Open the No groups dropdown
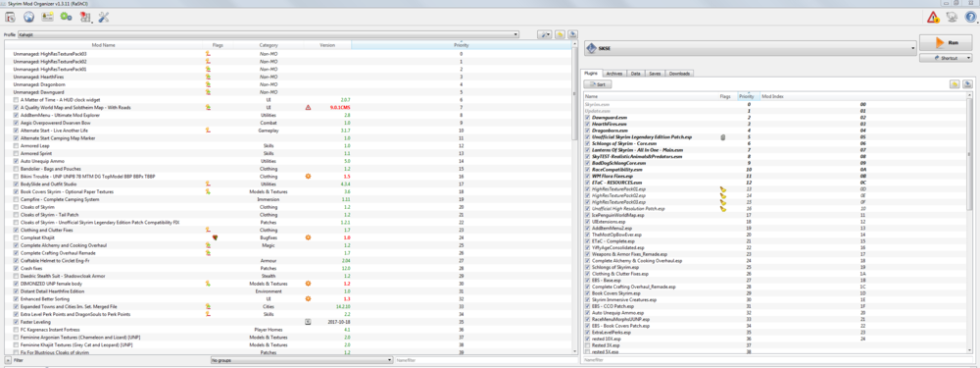This screenshot has height=368, width=980. pos(302,361)
